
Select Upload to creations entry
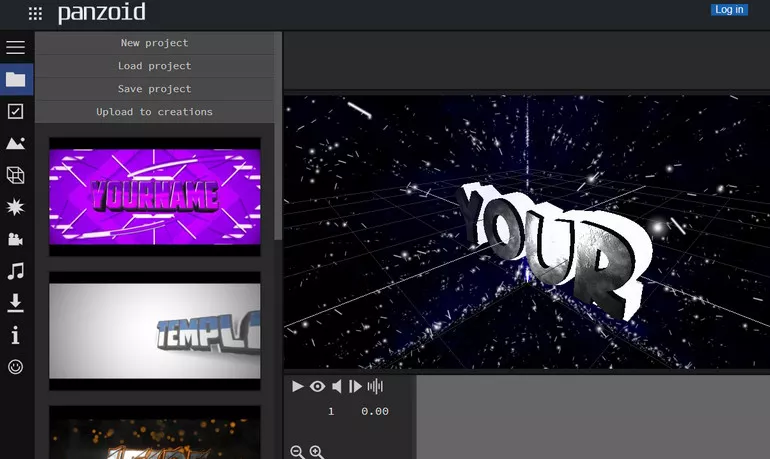155,112
